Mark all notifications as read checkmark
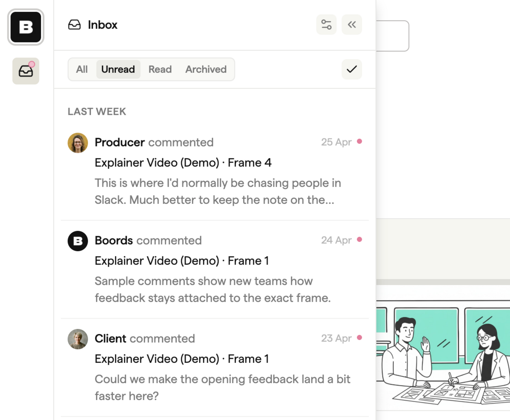 pos(352,69)
